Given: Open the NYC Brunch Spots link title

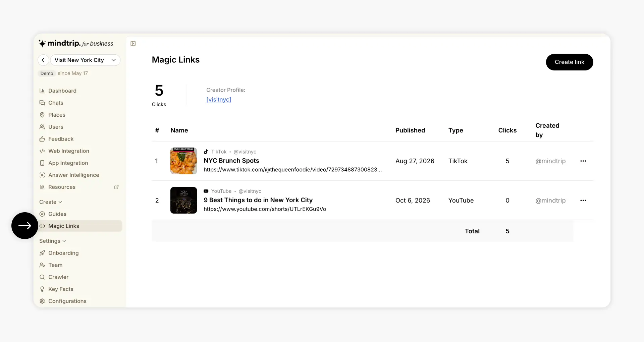Looking at the screenshot, I should (x=231, y=161).
